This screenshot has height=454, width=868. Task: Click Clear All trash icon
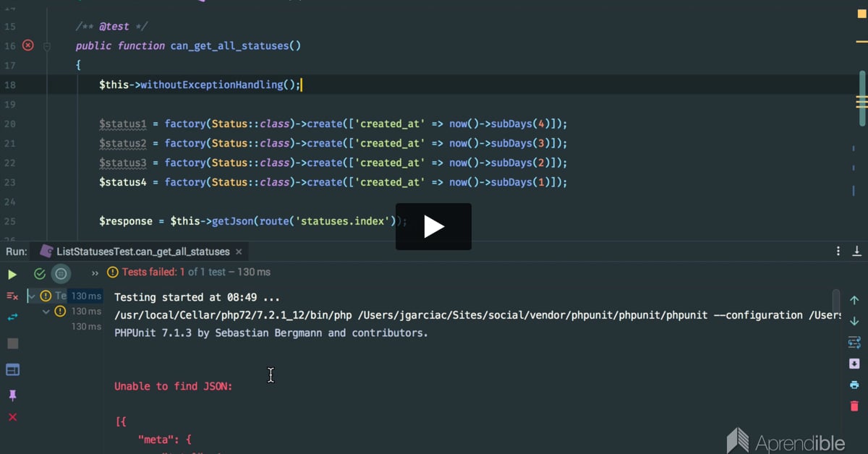point(854,406)
